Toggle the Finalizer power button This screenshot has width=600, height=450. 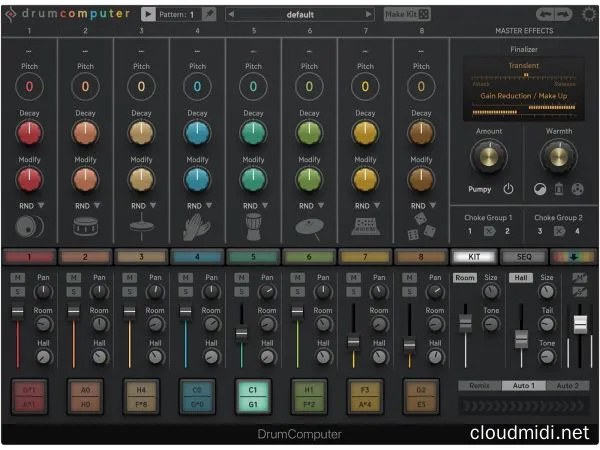tap(508, 188)
